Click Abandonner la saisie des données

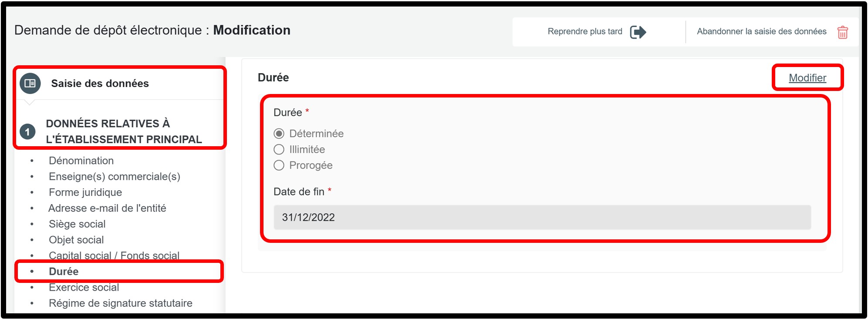(x=761, y=31)
